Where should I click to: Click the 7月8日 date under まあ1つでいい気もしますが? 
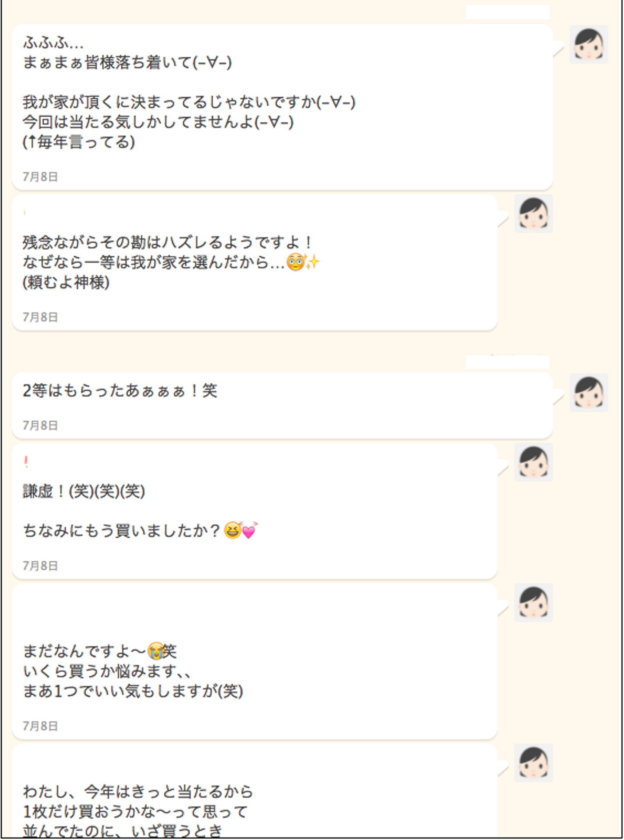click(x=40, y=726)
